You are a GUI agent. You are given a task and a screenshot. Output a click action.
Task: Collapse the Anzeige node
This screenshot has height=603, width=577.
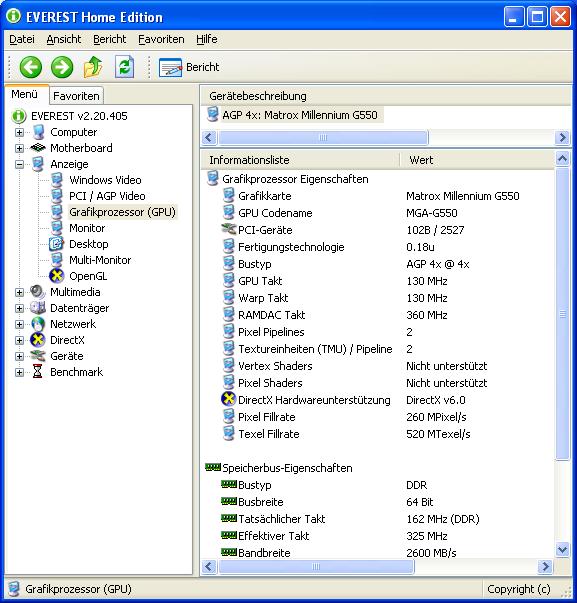[19, 164]
